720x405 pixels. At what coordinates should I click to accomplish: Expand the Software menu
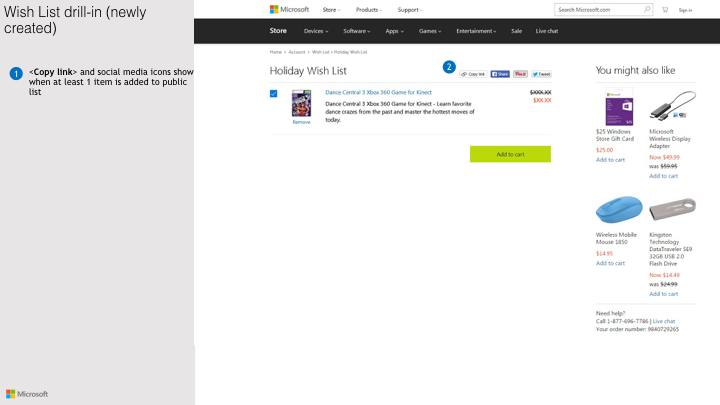357,31
